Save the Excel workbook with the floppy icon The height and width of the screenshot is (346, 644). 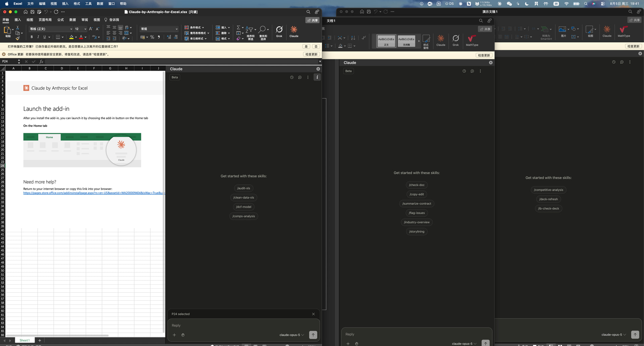[33, 12]
